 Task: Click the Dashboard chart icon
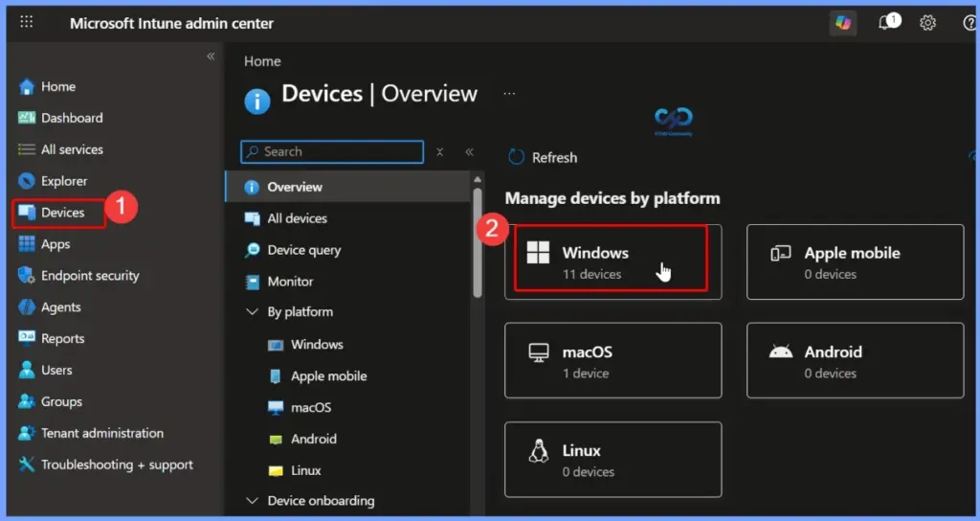coord(26,118)
